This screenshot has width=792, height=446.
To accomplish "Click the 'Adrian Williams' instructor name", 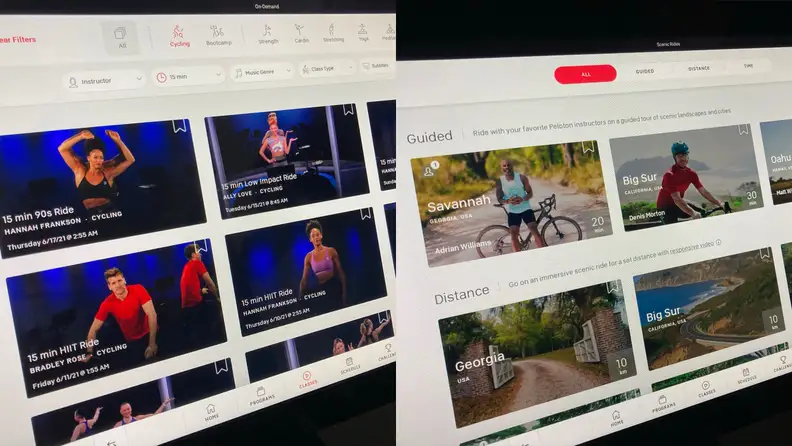I will (x=463, y=247).
